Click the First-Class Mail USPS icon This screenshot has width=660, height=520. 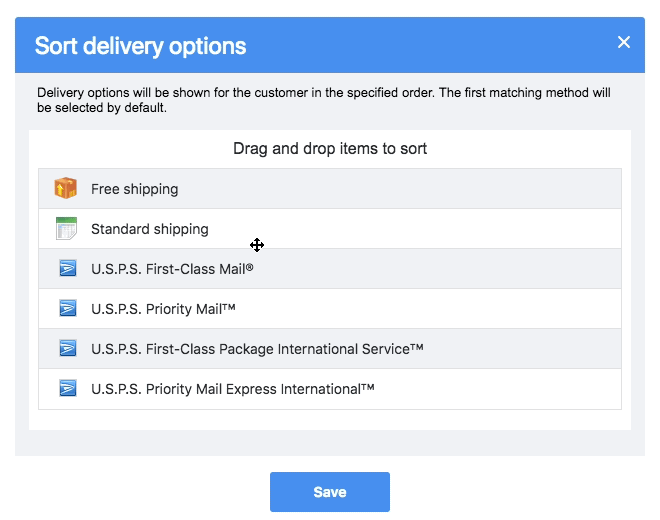[x=67, y=269]
